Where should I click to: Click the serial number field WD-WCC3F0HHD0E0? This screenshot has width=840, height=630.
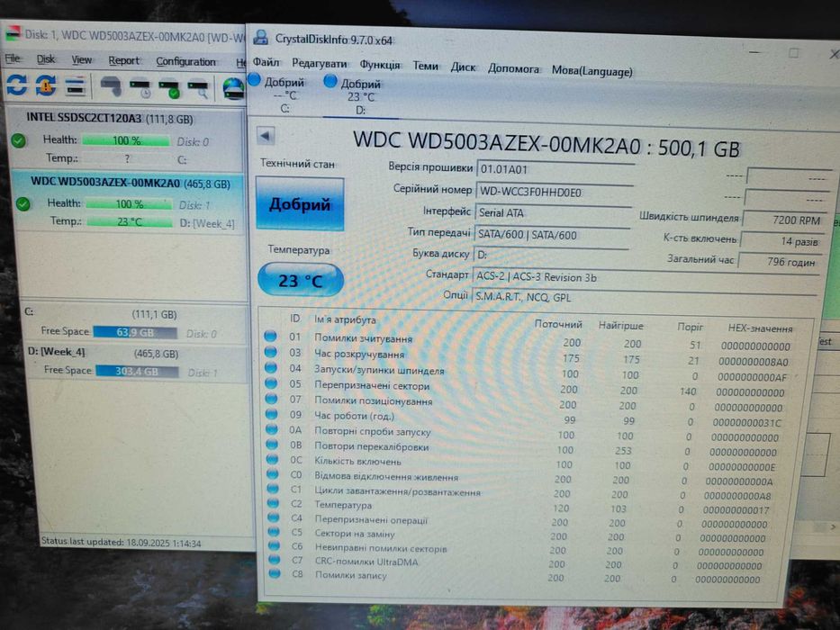(x=555, y=192)
